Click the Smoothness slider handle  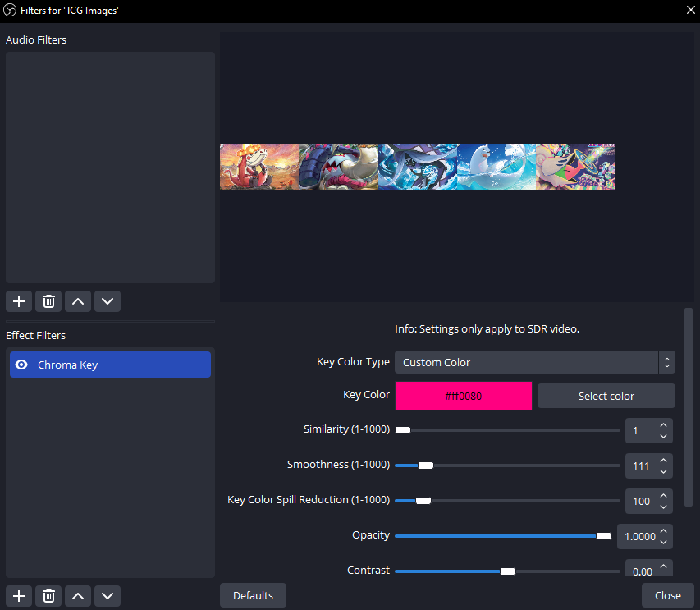point(425,466)
